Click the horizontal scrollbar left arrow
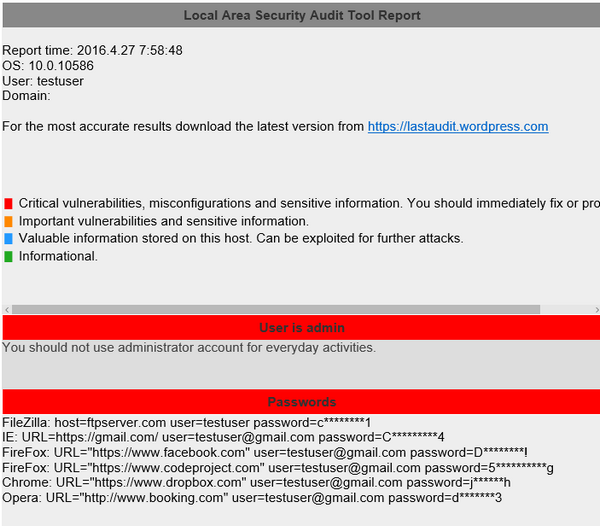600x526 pixels. coord(6,310)
